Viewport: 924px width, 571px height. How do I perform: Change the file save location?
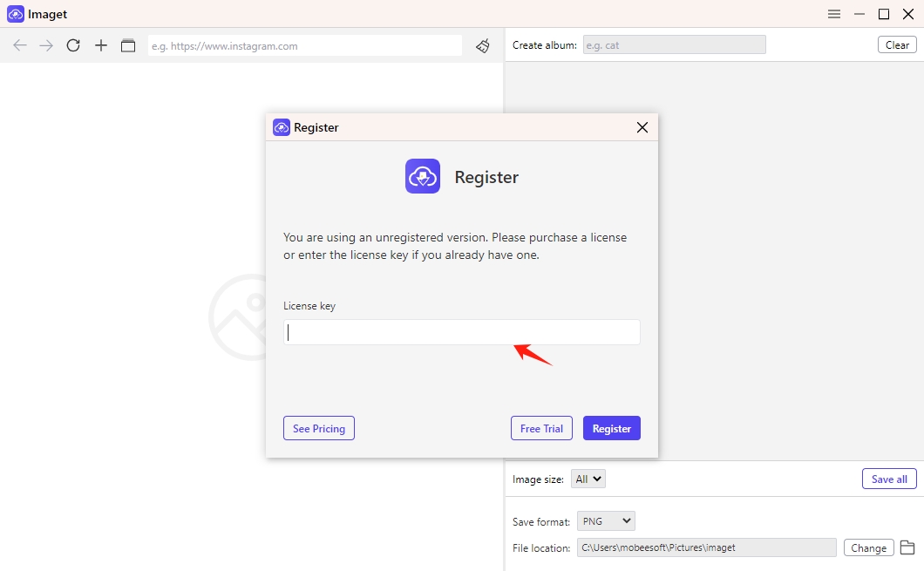(x=868, y=548)
